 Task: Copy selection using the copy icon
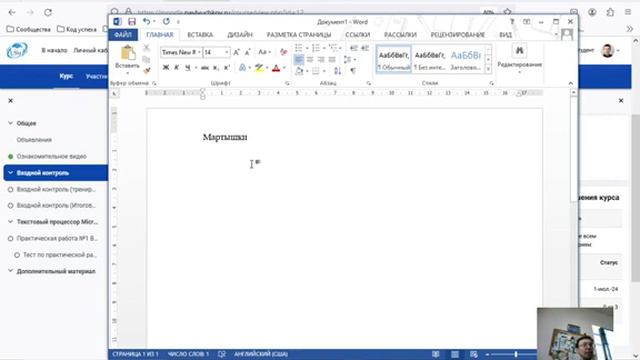pyautogui.click(x=147, y=60)
